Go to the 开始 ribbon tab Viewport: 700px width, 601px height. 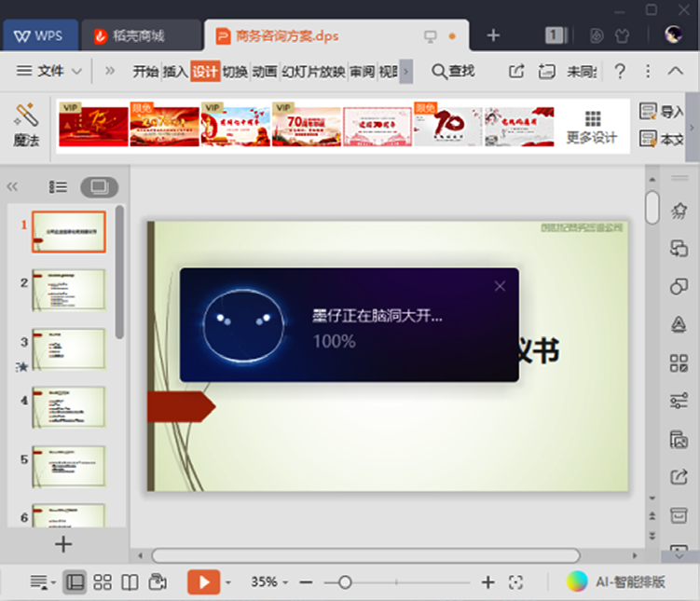pyautogui.click(x=145, y=72)
